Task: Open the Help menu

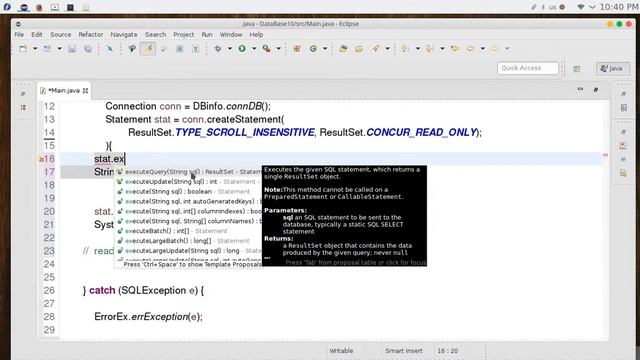Action: coord(256,35)
